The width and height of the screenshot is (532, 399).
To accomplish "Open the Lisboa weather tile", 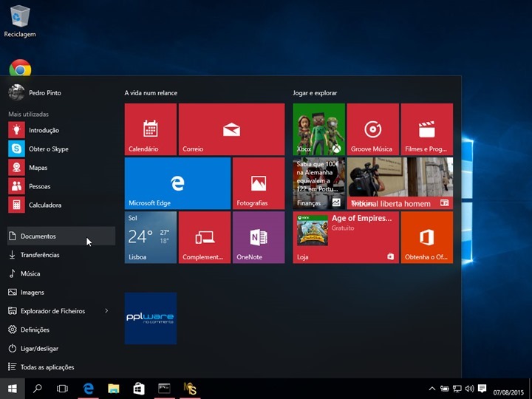I will (150, 237).
